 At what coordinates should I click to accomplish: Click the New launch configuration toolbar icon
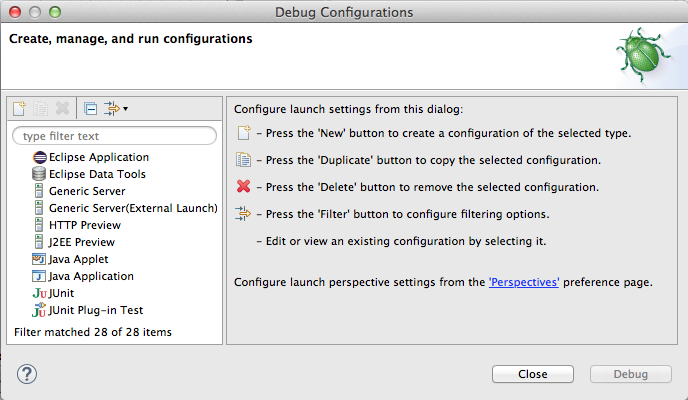point(19,108)
